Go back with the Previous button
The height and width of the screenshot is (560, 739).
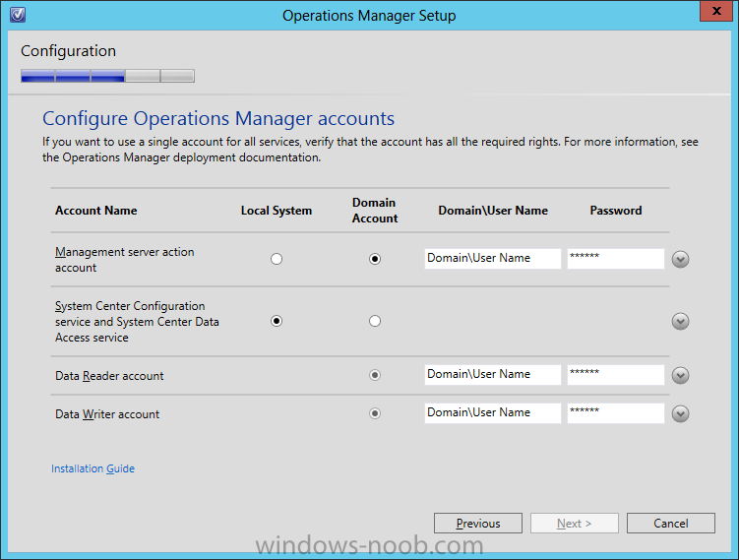(x=478, y=524)
